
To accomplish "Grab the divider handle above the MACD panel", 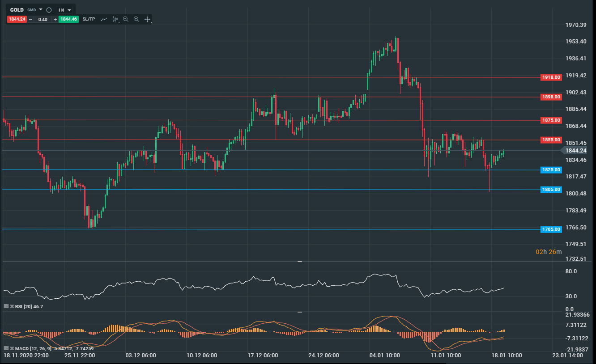I will tap(300, 312).
